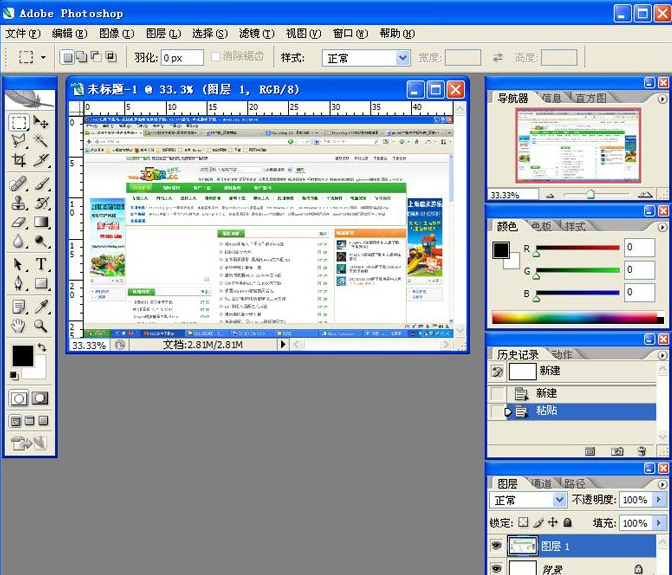Select the History Brush tool
The width and height of the screenshot is (672, 575).
[41, 203]
